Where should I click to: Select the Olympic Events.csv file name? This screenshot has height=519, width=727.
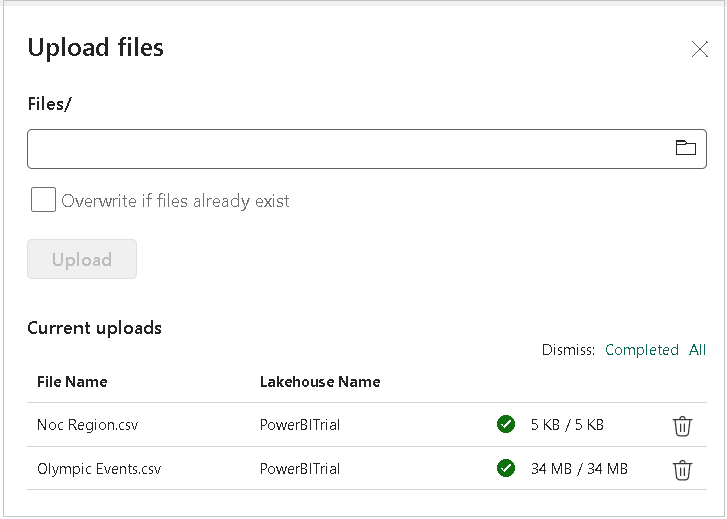99,468
